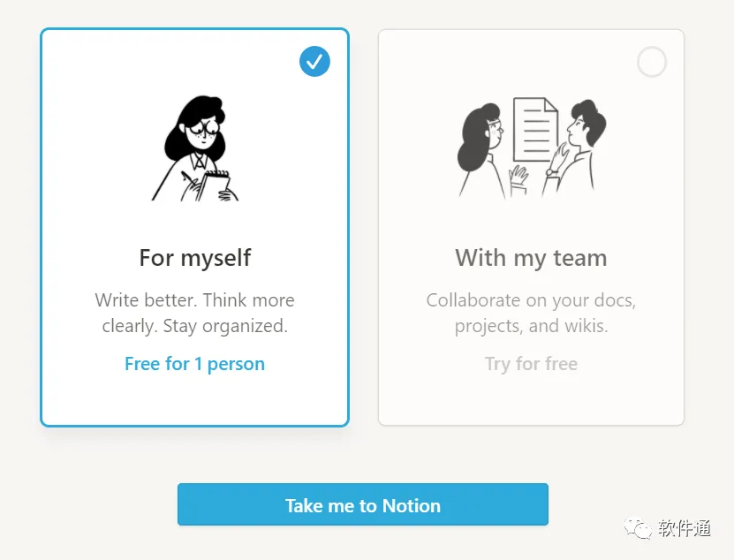Select the empty circle on With my team
This screenshot has height=560, width=734.
[652, 62]
